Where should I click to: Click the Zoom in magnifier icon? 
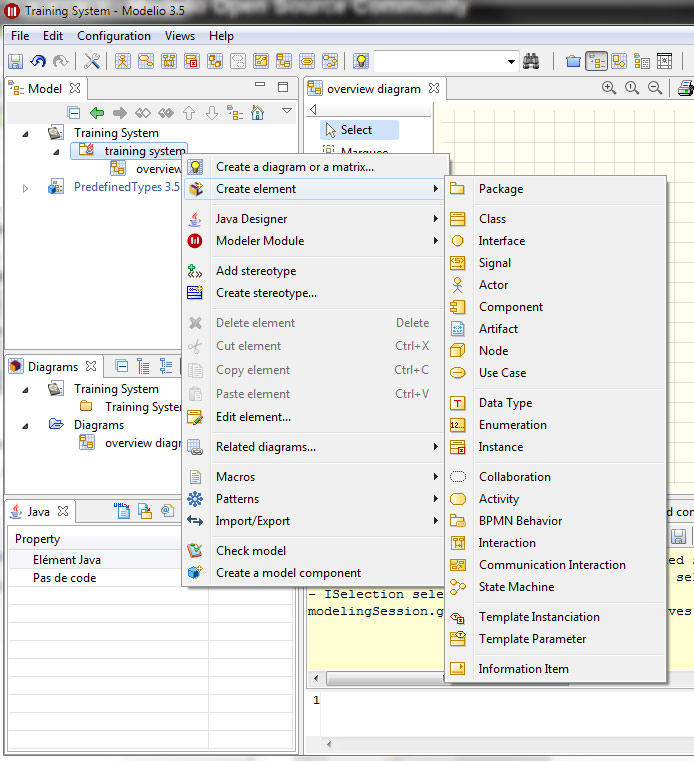pyautogui.click(x=609, y=88)
